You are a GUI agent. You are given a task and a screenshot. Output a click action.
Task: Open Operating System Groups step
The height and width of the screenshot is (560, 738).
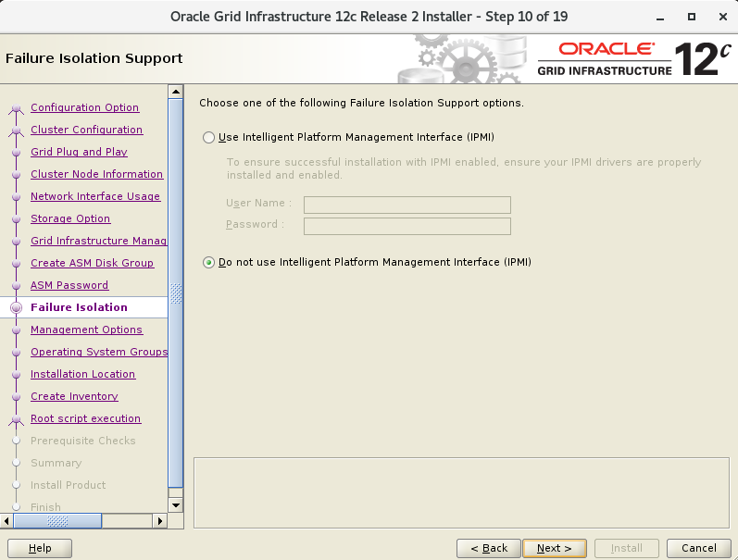99,352
